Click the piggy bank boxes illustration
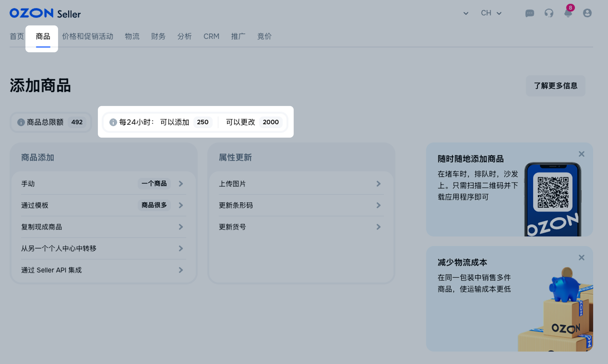Viewport: 608px width, 364px height. point(556,310)
